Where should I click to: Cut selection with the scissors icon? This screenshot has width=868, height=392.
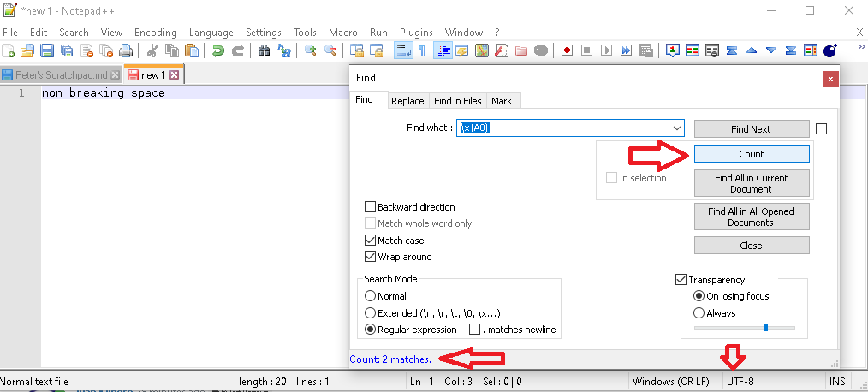pos(152,51)
